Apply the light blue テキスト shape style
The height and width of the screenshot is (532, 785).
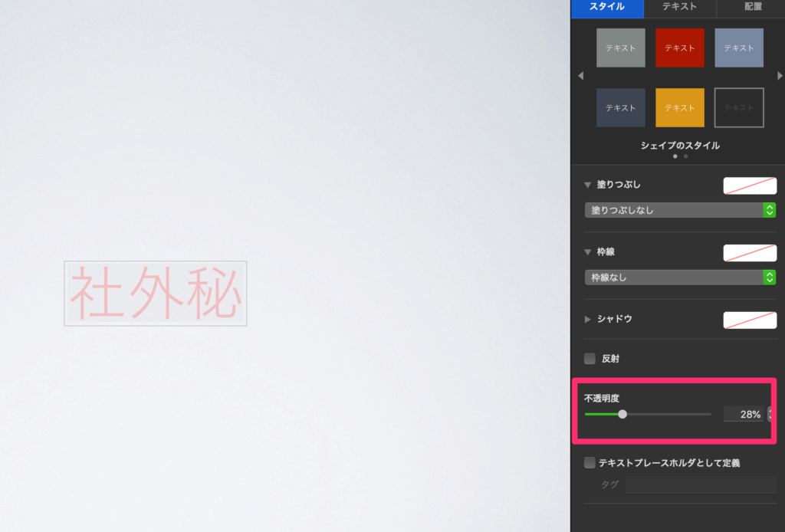pos(738,48)
